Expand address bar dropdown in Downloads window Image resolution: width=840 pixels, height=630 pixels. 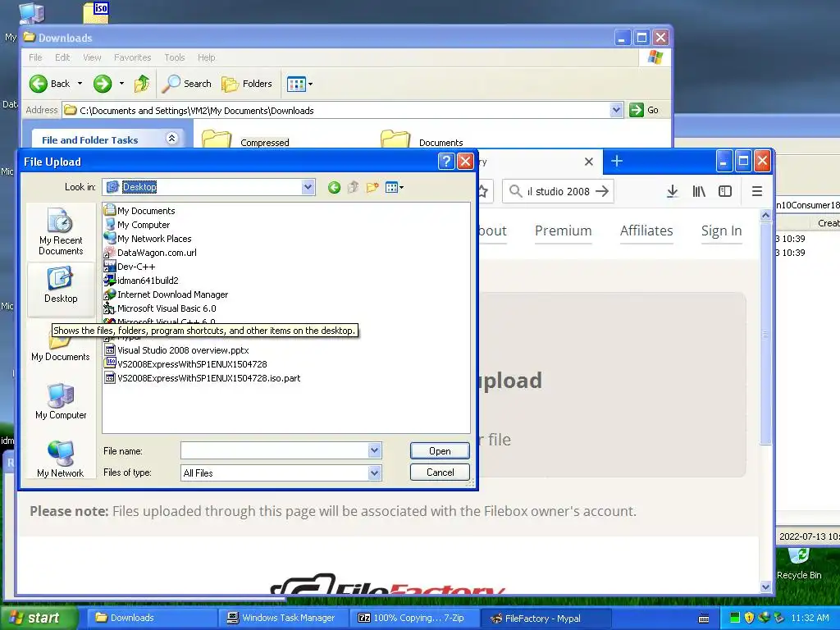[616, 111]
